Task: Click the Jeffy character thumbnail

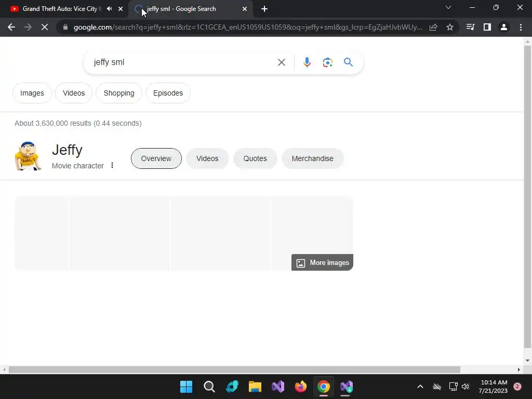Action: pyautogui.click(x=28, y=156)
